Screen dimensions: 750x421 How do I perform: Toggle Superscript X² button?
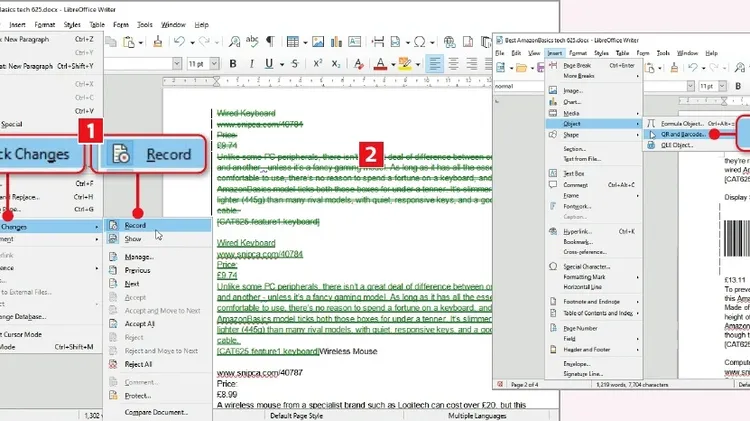pyautogui.click(x=318, y=64)
